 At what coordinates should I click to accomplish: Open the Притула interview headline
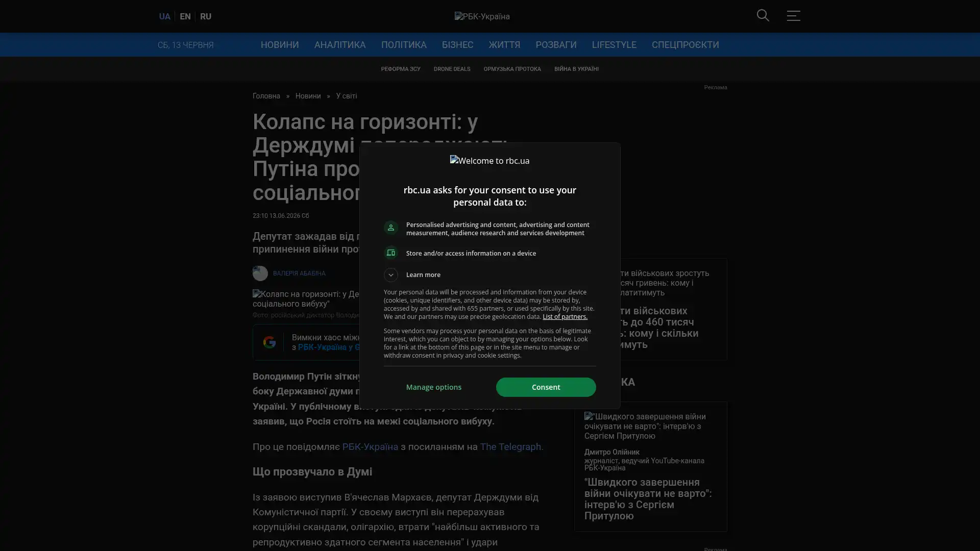(x=648, y=499)
